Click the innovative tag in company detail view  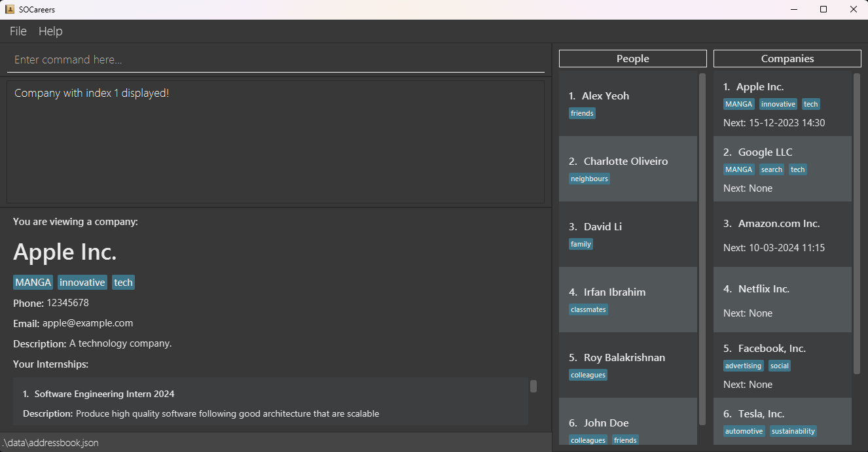(82, 283)
